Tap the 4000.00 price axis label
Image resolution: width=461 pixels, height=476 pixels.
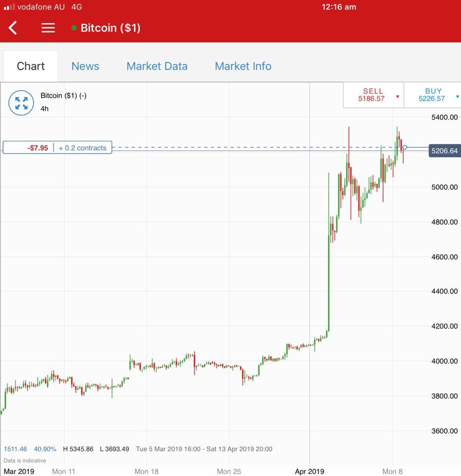(444, 361)
